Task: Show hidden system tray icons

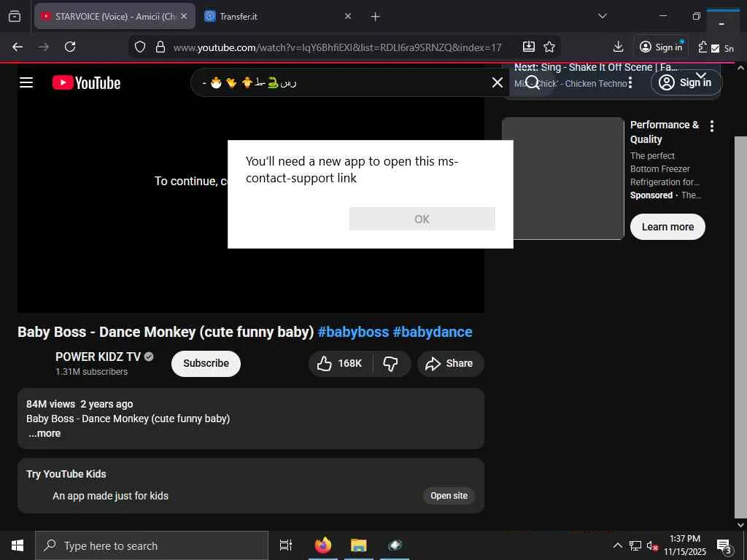Action: [x=617, y=545]
